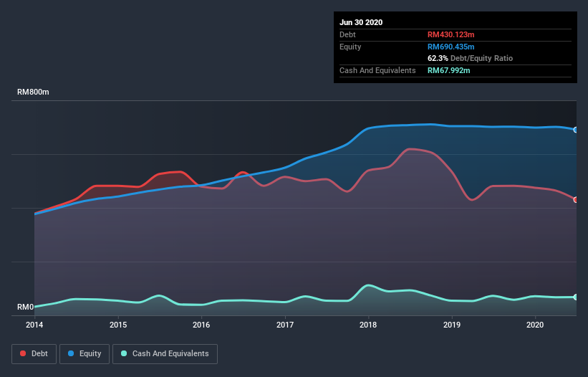
Task: Click the Debt label in tooltip
Action: click(x=347, y=35)
